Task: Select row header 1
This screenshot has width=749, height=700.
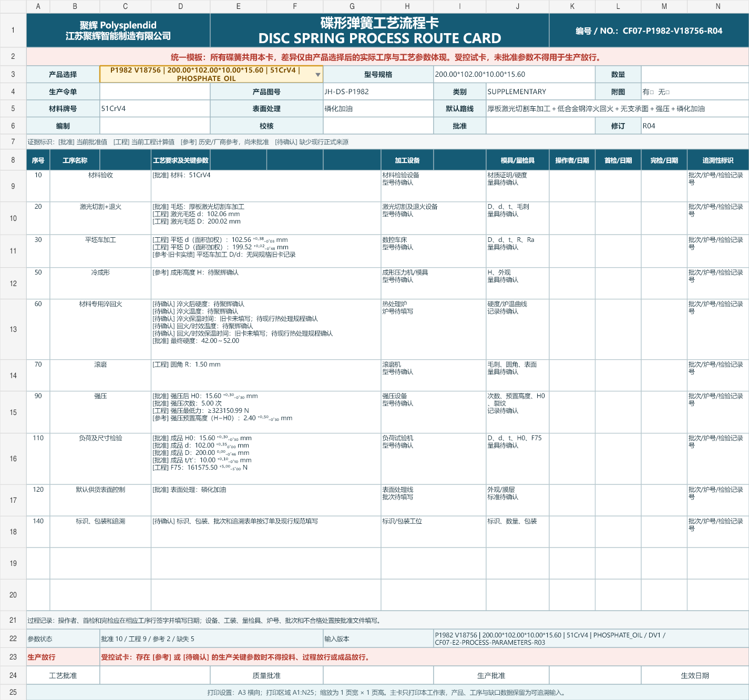Action: pyautogui.click(x=13, y=30)
